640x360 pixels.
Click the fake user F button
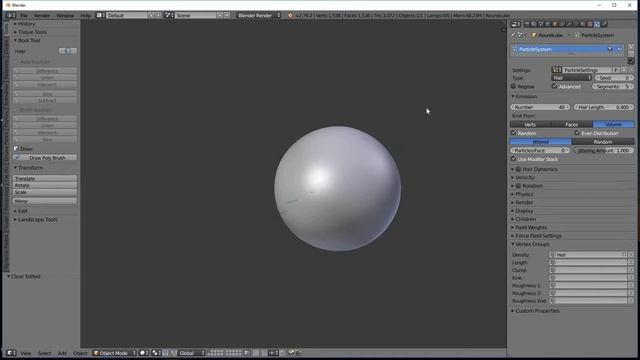pos(616,70)
